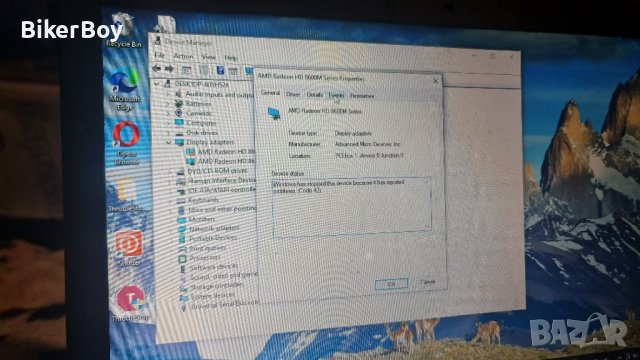Switch to the Resources tab

[x=362, y=96]
